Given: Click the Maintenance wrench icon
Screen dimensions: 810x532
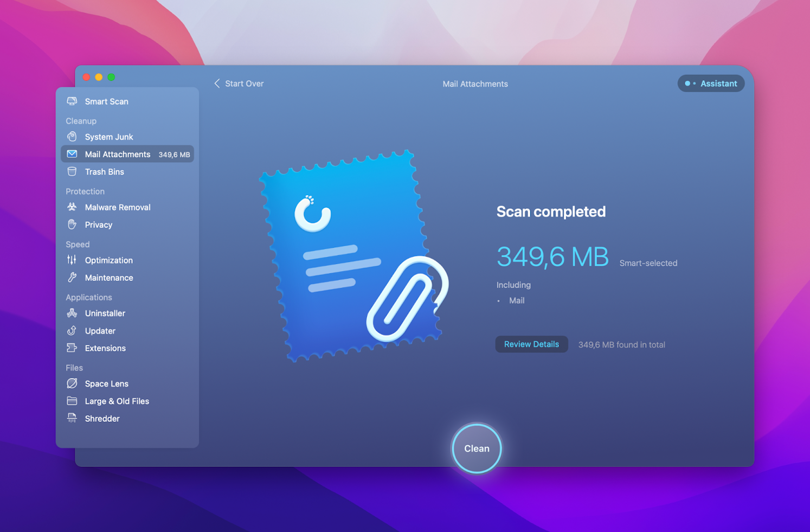Looking at the screenshot, I should pyautogui.click(x=72, y=278).
